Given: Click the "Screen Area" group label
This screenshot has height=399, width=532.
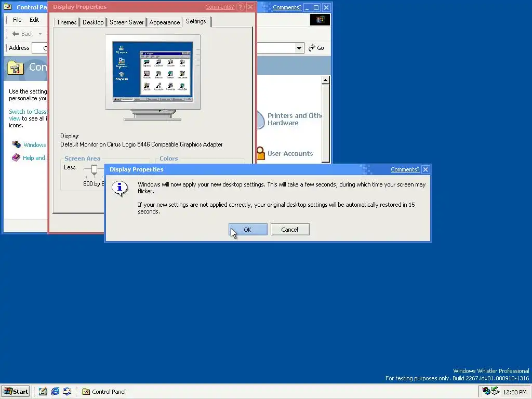Looking at the screenshot, I should 83,158.
